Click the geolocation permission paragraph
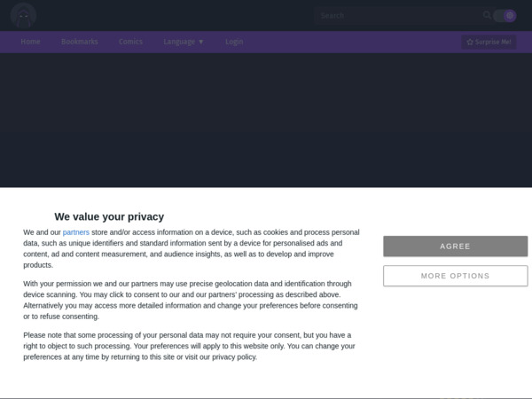 [x=191, y=300]
